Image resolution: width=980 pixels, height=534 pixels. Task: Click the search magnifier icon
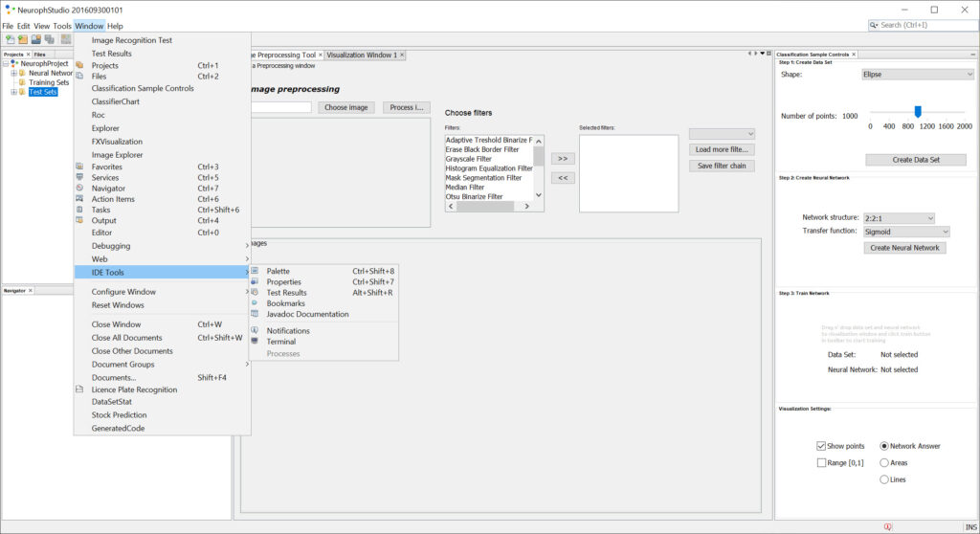point(874,25)
